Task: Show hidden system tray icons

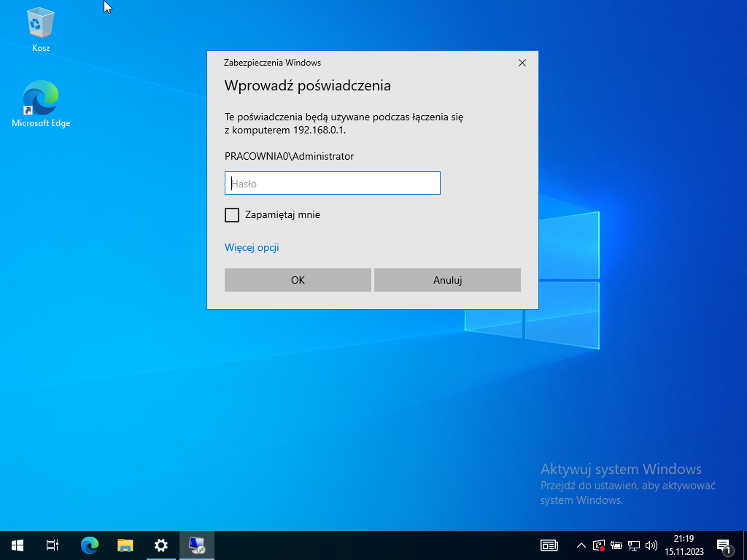Action: (581, 545)
